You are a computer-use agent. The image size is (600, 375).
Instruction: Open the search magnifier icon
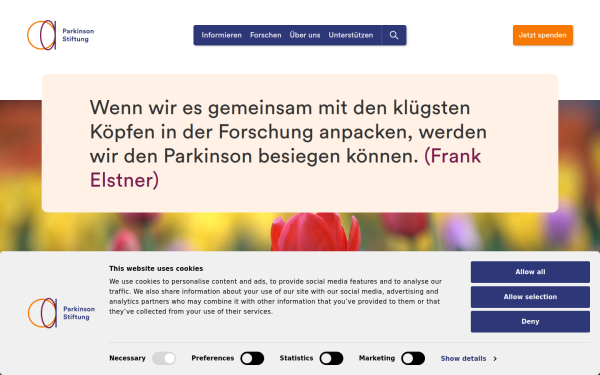coord(394,35)
